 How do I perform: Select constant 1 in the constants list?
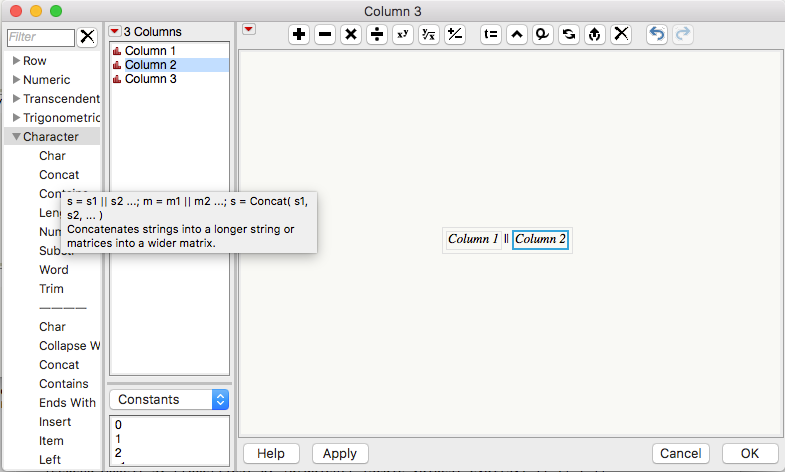point(118,439)
